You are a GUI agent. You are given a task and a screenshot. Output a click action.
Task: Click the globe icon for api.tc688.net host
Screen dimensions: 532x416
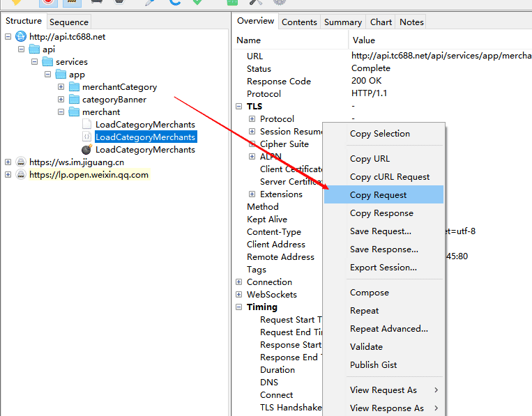click(21, 37)
